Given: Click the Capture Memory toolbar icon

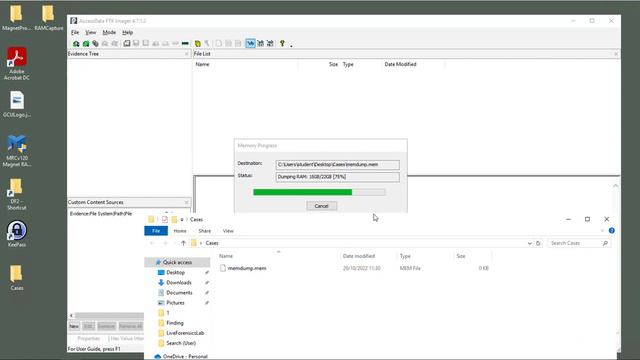Looking at the screenshot, I should click(185, 43).
